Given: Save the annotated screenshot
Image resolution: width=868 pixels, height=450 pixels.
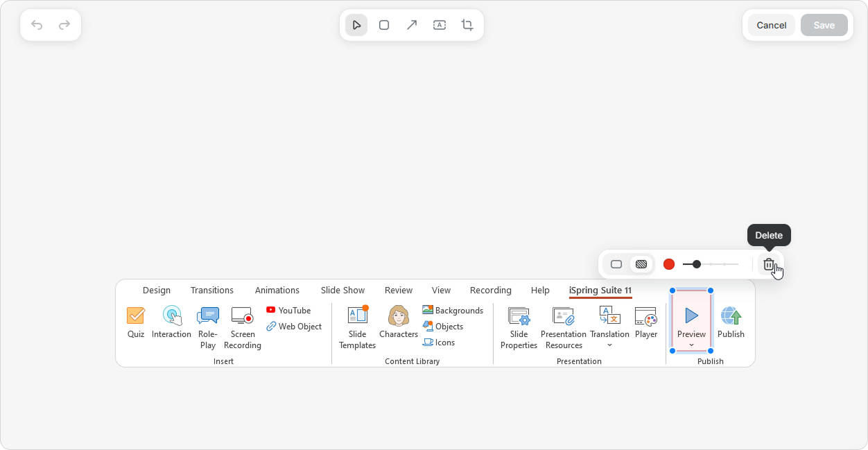Looking at the screenshot, I should pyautogui.click(x=824, y=25).
